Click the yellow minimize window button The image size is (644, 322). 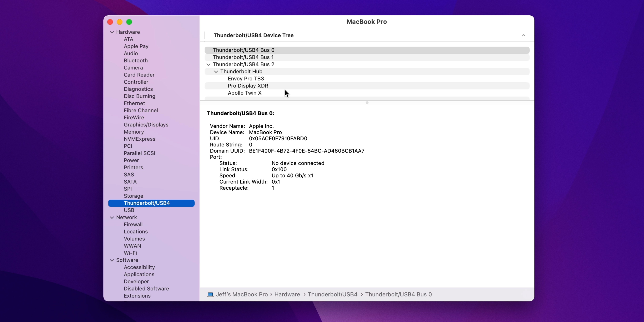click(x=120, y=22)
